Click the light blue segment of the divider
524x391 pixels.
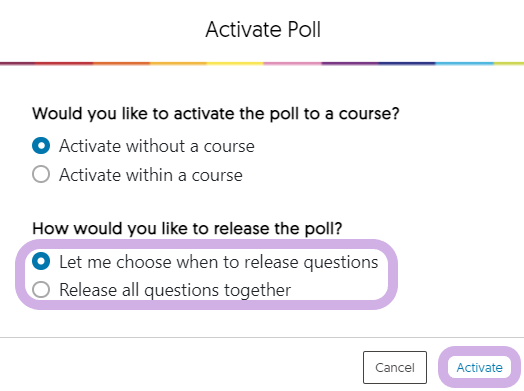point(465,63)
